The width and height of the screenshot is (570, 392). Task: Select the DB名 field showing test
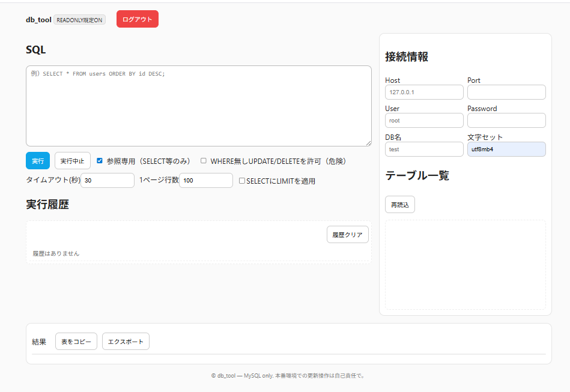click(424, 149)
